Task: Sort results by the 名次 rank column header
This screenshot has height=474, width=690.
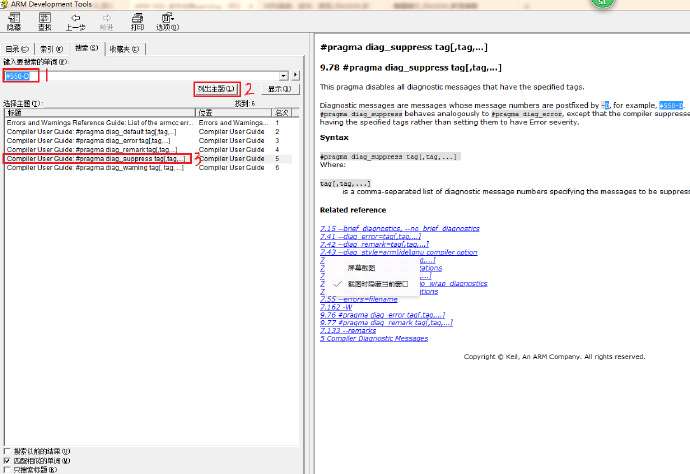Action: [282, 113]
